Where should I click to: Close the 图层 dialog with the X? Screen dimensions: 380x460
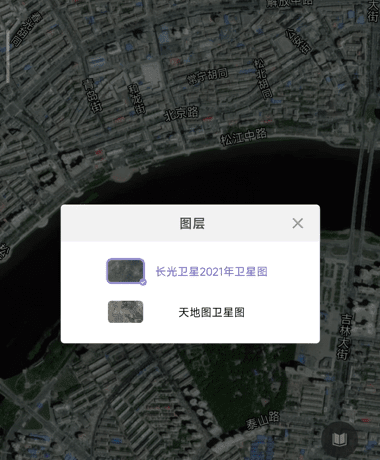tap(298, 223)
